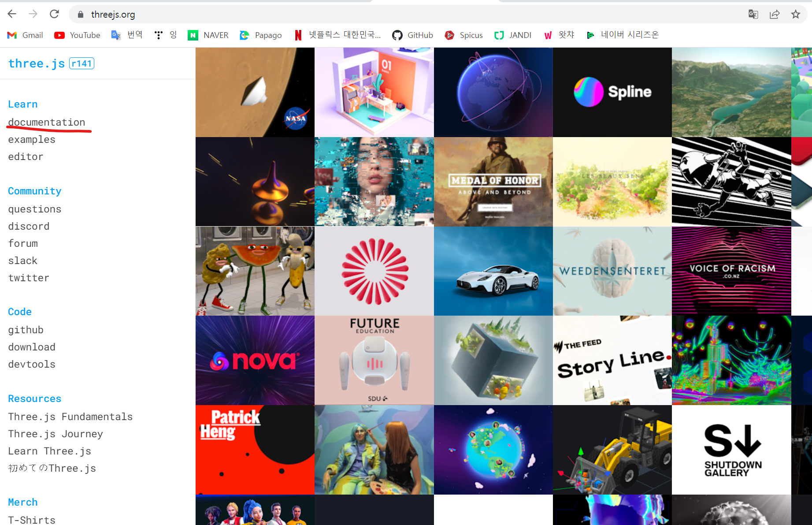Open the yellow loader vehicle thumbnail

(x=612, y=450)
